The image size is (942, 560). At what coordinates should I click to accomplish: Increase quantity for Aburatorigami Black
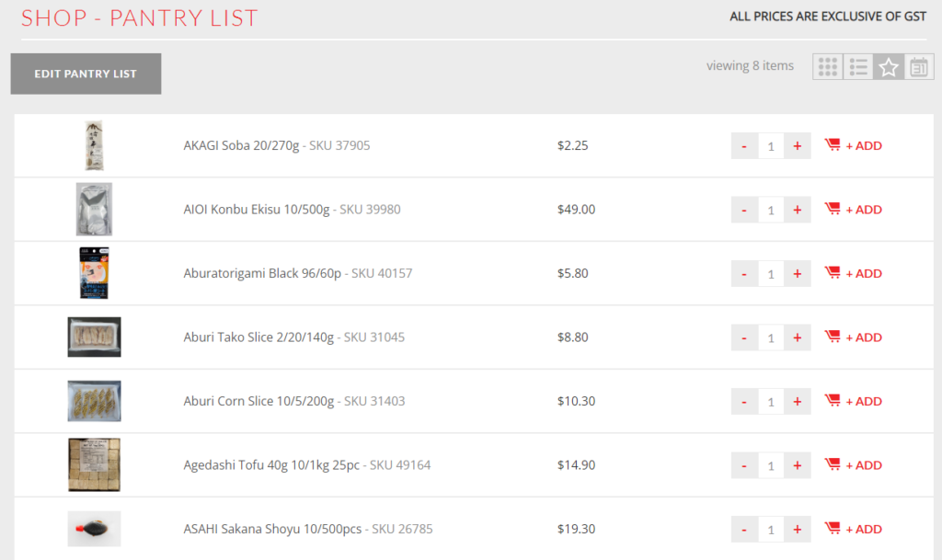pos(798,274)
